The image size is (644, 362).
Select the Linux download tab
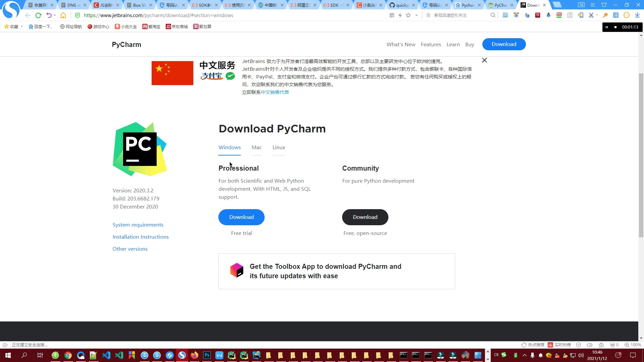(x=279, y=147)
